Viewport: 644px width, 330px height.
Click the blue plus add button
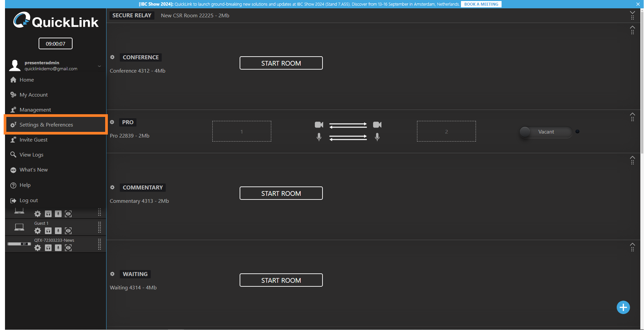623,307
